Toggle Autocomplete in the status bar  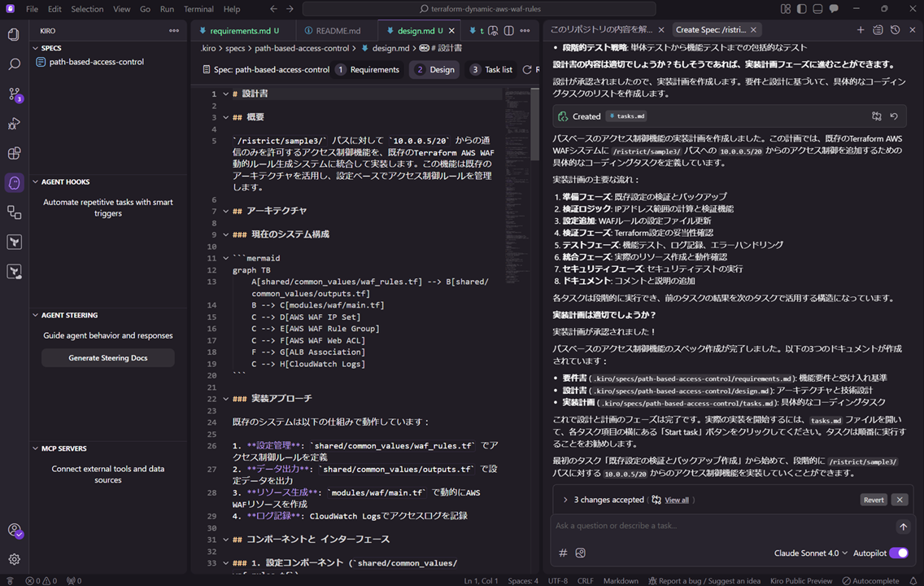[x=870, y=580]
